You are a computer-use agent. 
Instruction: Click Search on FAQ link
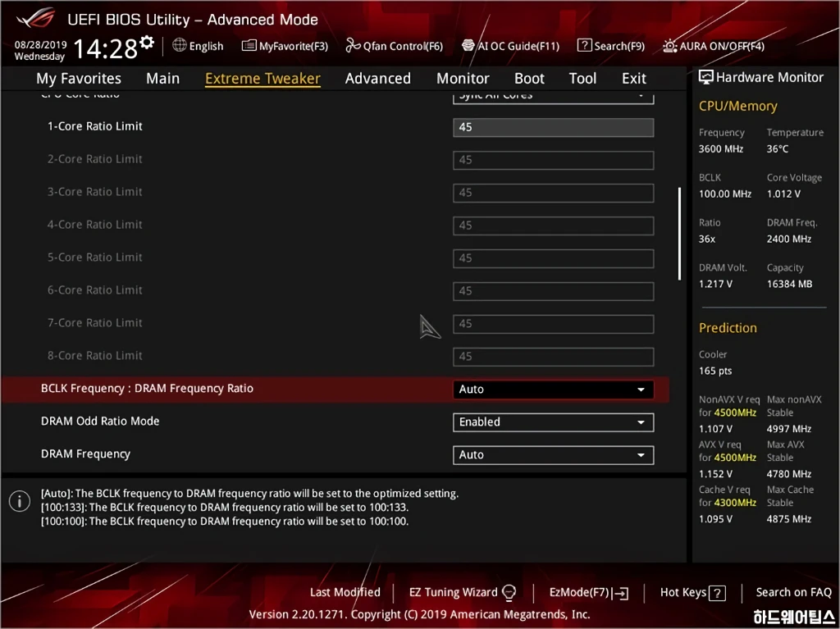(793, 593)
